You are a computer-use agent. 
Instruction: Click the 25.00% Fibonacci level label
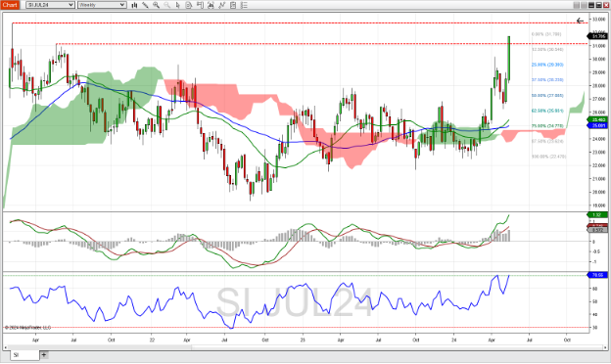[x=547, y=65]
